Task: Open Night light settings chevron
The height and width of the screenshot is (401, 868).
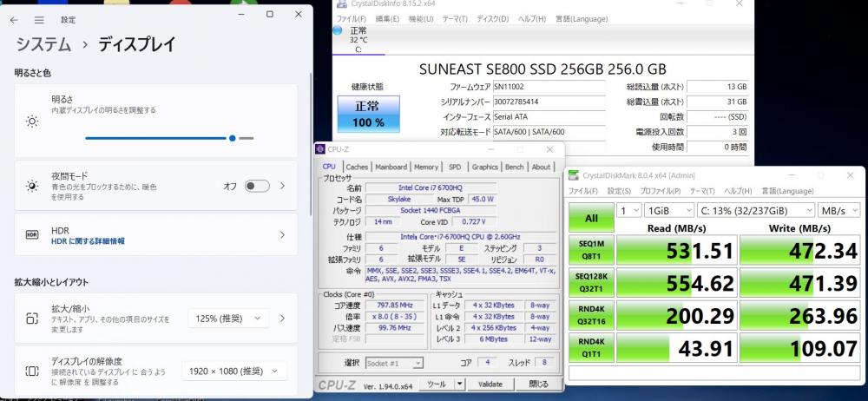Action: click(283, 186)
